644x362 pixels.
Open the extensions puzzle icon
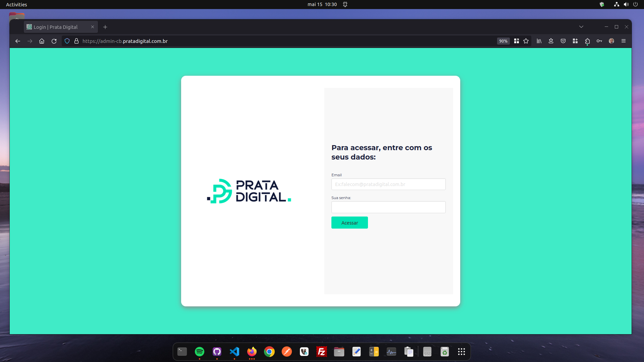point(587,41)
